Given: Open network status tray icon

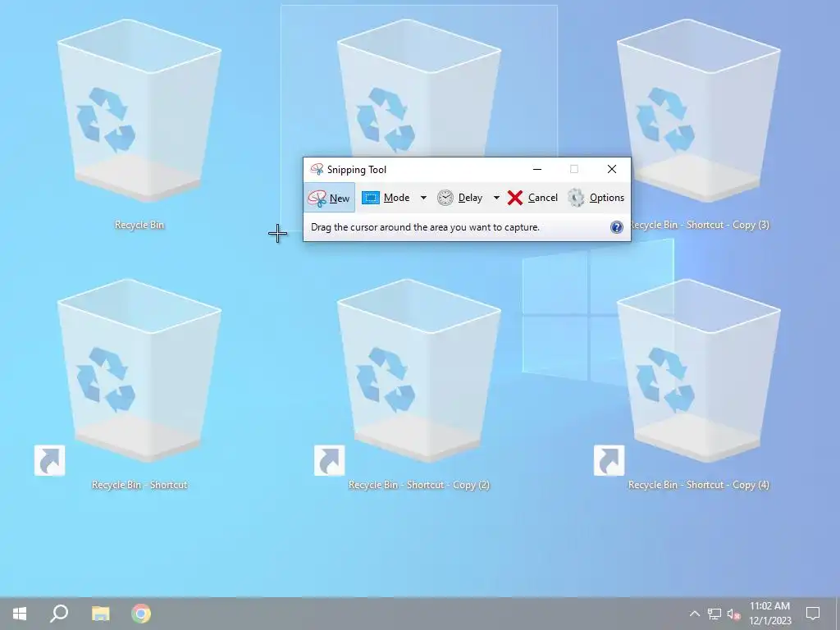Looking at the screenshot, I should (x=714, y=614).
